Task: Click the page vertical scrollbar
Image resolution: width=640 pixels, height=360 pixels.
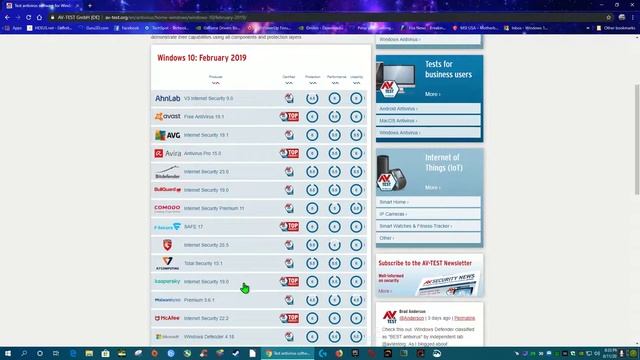Action: point(637,140)
